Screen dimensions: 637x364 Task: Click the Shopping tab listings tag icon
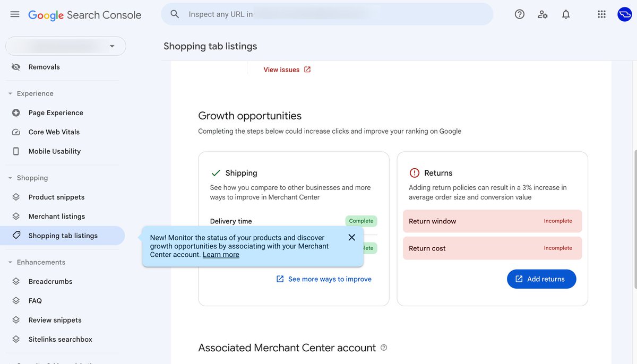pyautogui.click(x=16, y=236)
